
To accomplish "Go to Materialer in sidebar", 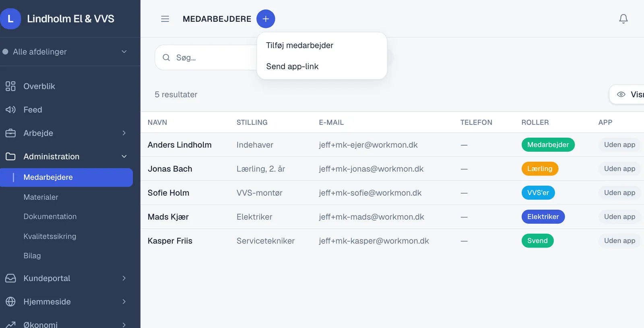I will (x=41, y=197).
